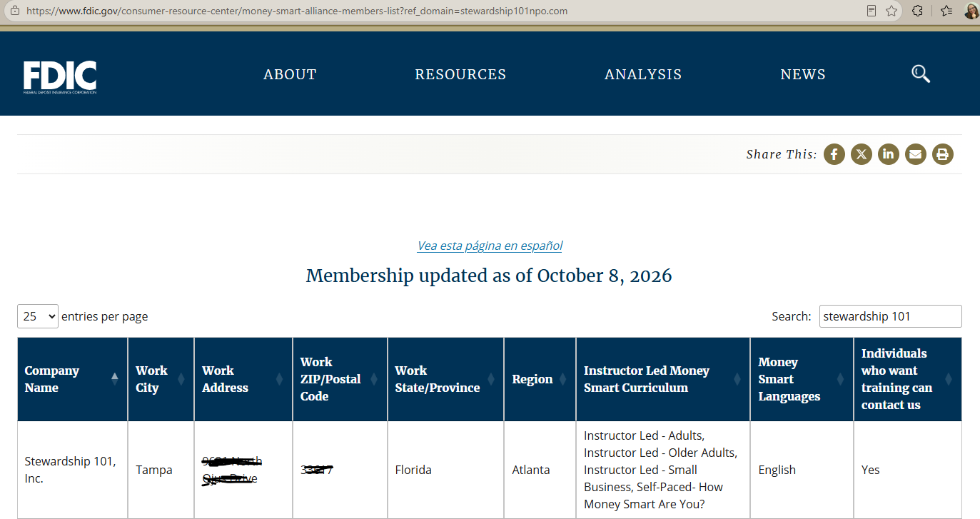The image size is (980, 519).
Task: Click the Florida state cell
Action: click(x=446, y=470)
